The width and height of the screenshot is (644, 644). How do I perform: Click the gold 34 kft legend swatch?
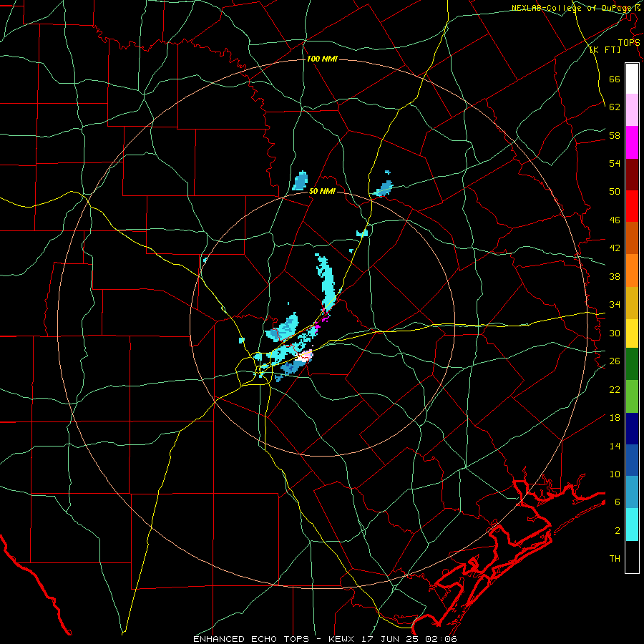[632, 303]
